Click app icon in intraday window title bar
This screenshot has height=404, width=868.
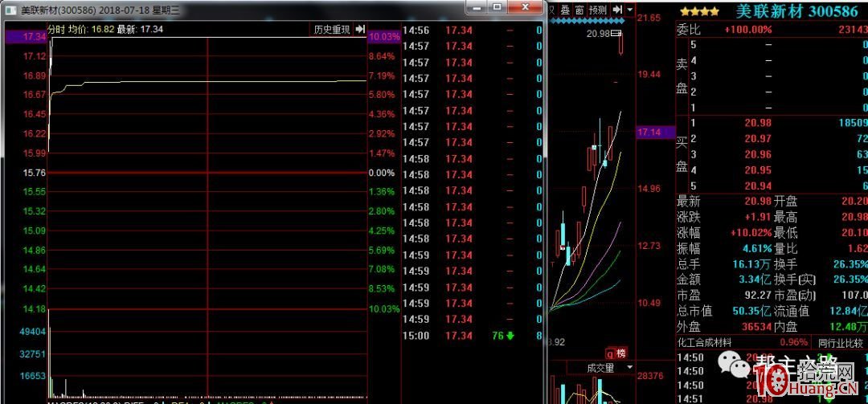(12, 10)
